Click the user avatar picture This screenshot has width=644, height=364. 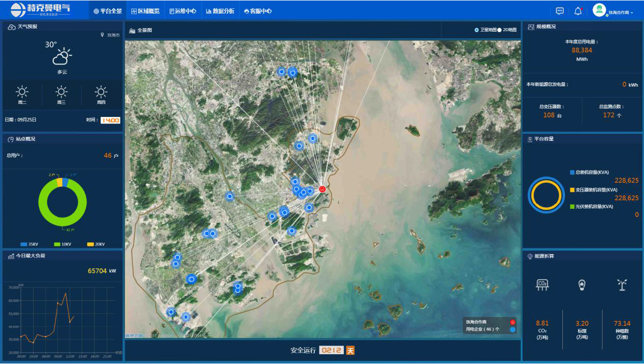pyautogui.click(x=599, y=10)
